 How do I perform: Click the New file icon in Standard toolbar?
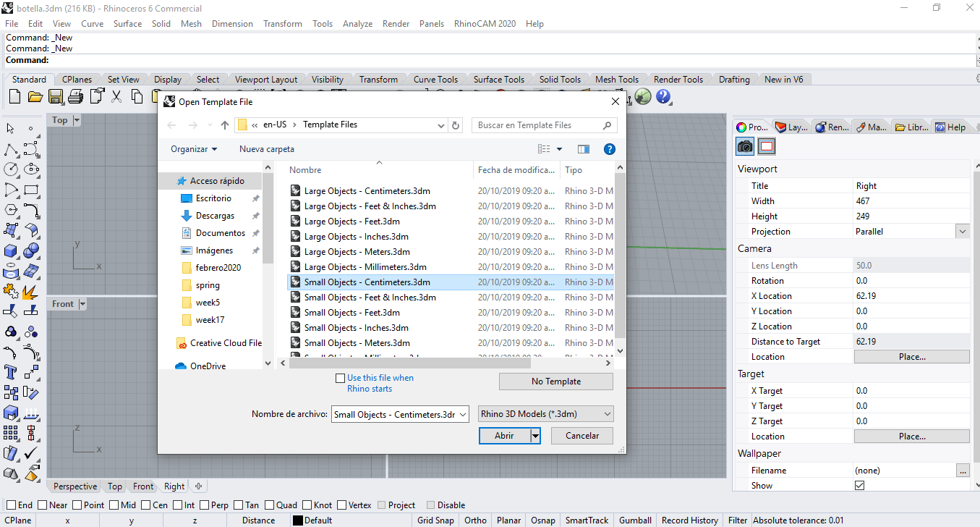(x=15, y=96)
